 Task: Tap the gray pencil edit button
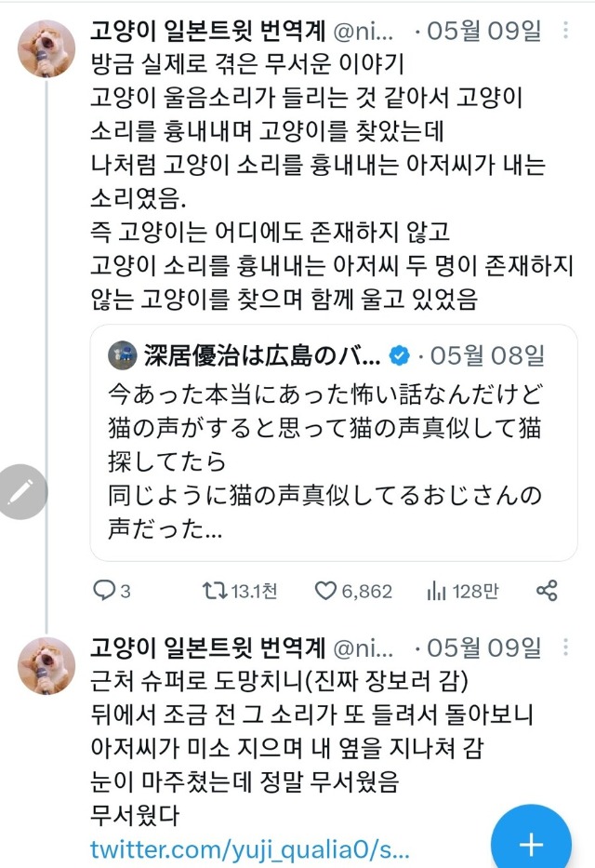point(20,490)
